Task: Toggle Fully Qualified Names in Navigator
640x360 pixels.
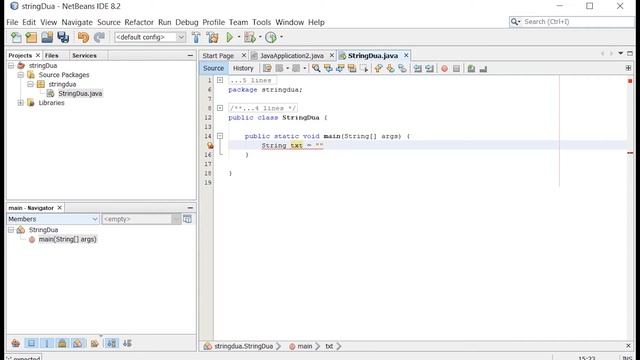Action: (x=95, y=343)
